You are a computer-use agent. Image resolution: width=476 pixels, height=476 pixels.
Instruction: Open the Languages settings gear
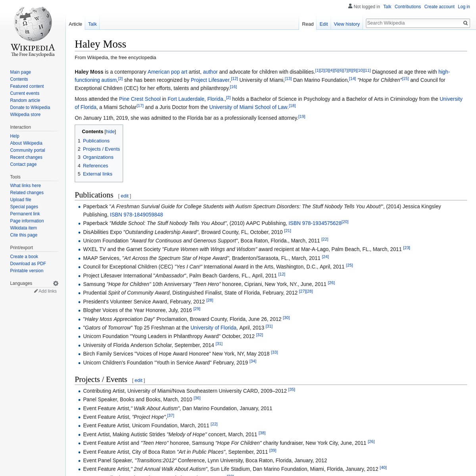(56, 283)
